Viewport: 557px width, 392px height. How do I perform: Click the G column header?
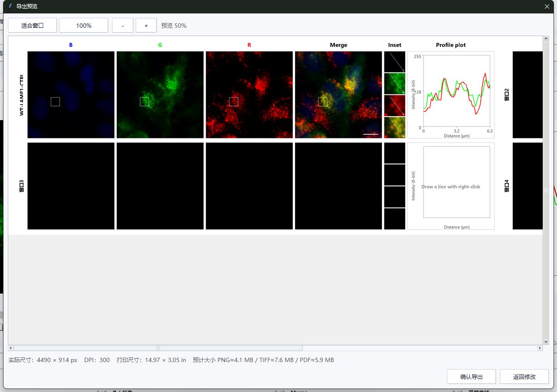click(x=160, y=45)
